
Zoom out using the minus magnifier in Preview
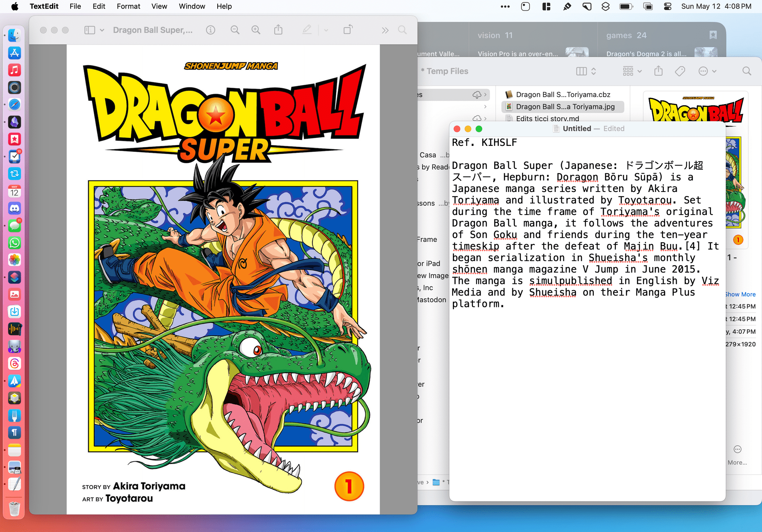pyautogui.click(x=235, y=30)
